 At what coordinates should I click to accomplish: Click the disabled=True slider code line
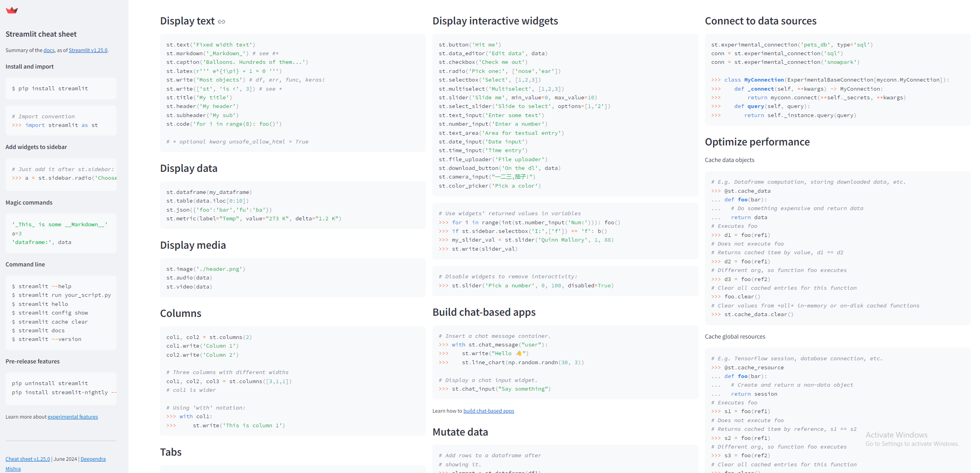tap(526, 286)
